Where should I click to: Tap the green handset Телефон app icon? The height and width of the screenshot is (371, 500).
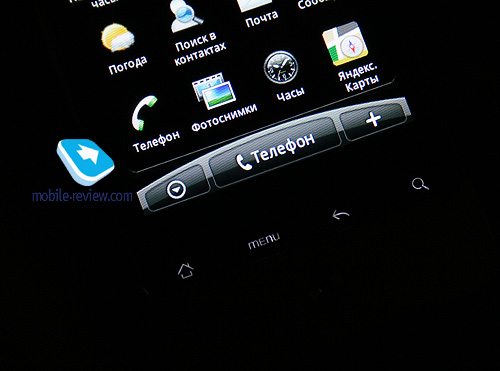(x=144, y=113)
